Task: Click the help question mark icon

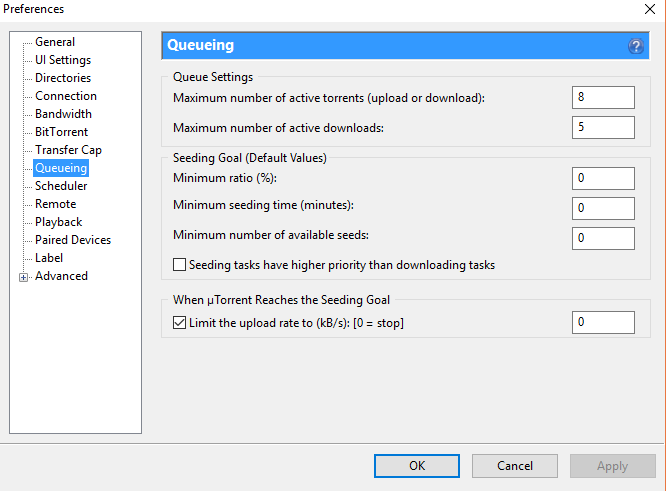Action: [635, 46]
